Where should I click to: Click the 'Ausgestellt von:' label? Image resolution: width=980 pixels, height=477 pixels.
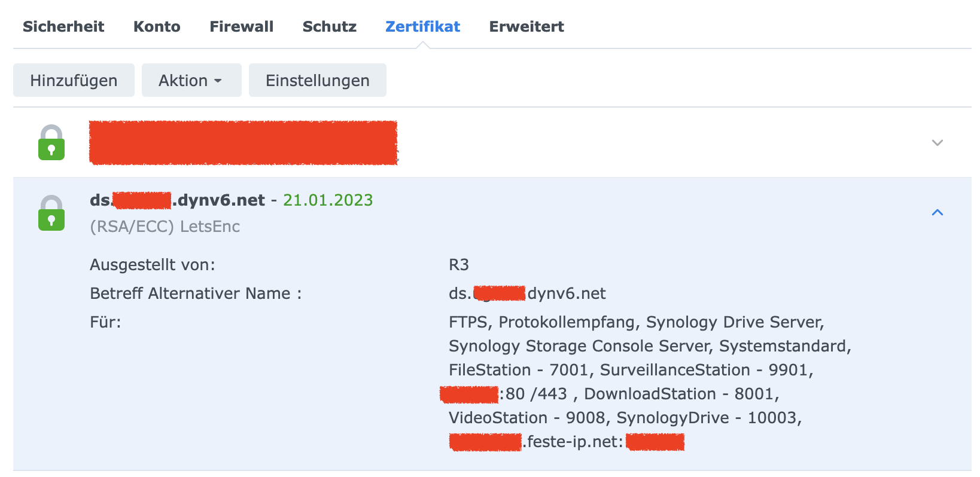click(x=153, y=265)
